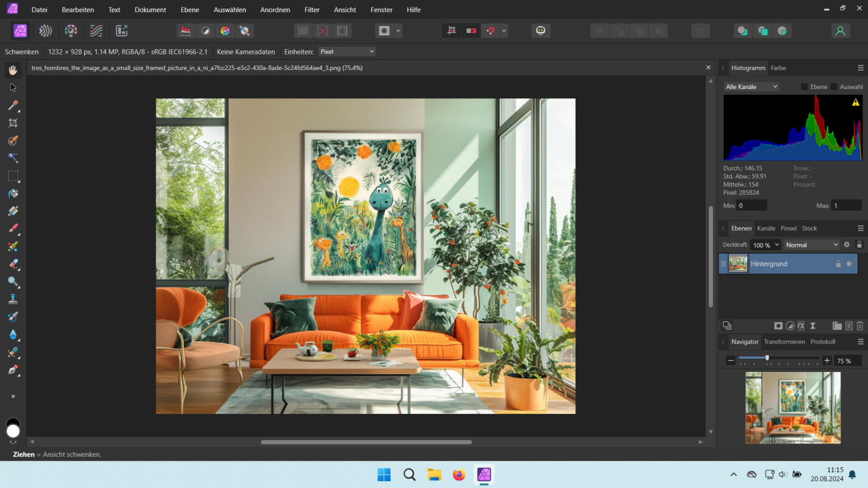Image resolution: width=868 pixels, height=488 pixels.
Task: Enable the Ebene checkbox in Histogramm
Action: click(x=804, y=87)
